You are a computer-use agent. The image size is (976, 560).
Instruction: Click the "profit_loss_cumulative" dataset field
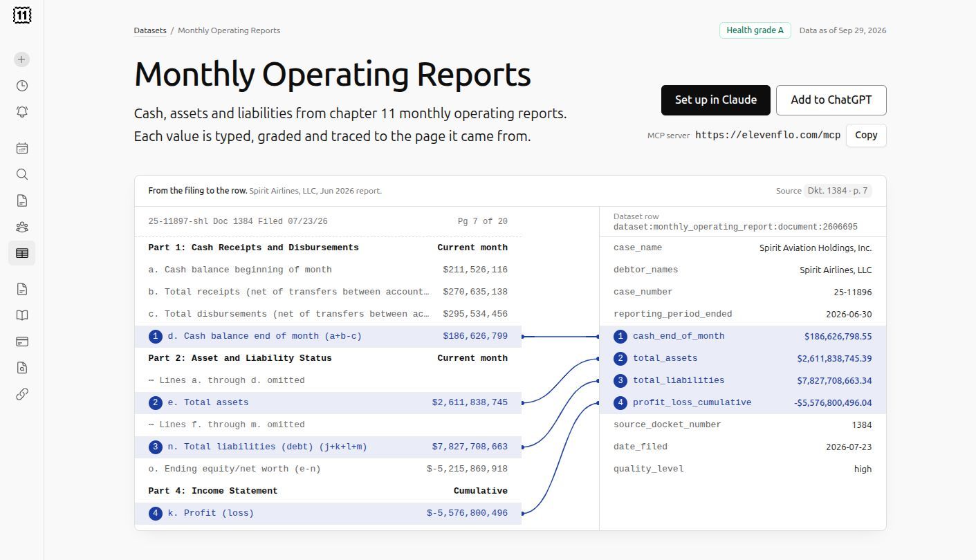pyautogui.click(x=743, y=403)
